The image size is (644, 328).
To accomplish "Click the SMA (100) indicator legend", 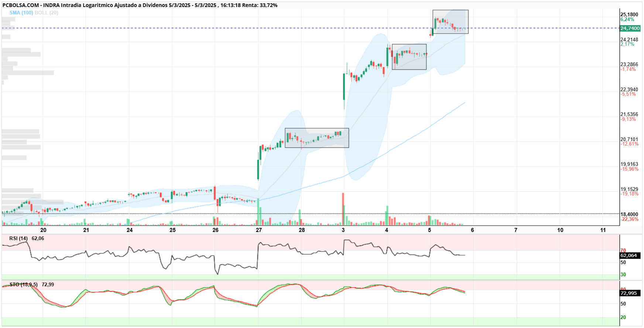I will [x=21, y=13].
